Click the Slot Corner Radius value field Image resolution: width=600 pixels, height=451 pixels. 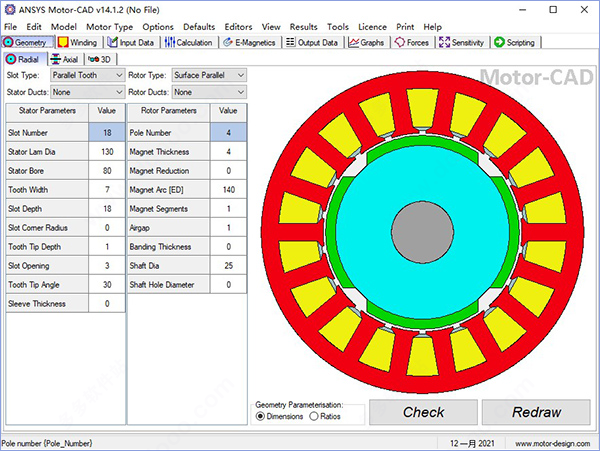pyautogui.click(x=107, y=228)
